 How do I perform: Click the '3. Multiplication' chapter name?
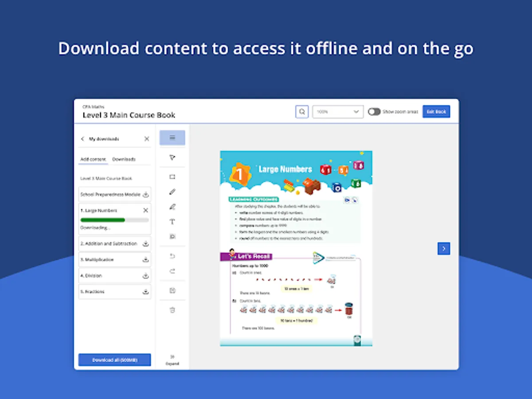pos(97,260)
